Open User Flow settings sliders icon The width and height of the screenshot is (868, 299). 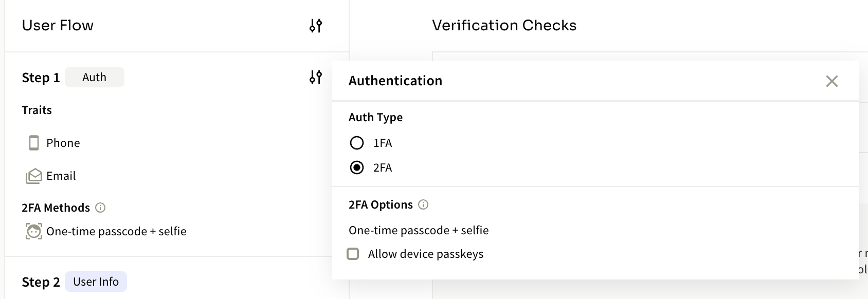click(x=316, y=26)
